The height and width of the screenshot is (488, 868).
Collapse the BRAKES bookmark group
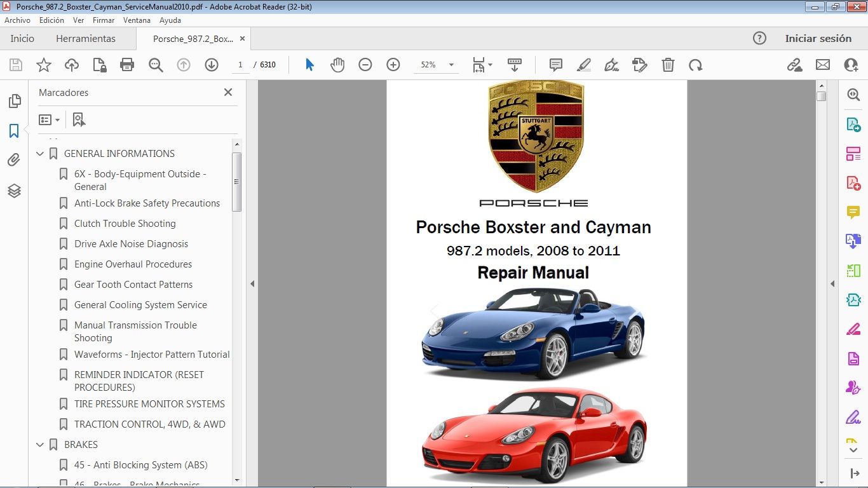coord(41,445)
